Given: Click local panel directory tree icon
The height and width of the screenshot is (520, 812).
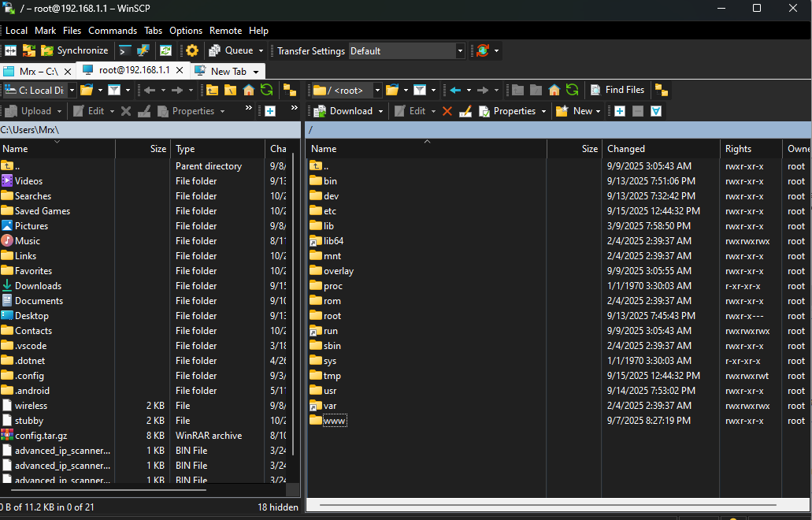Looking at the screenshot, I should coord(290,91).
